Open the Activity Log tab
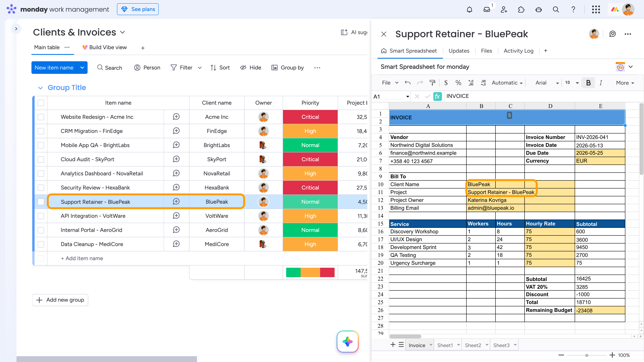Image resolution: width=644 pixels, height=362 pixels. coord(518,51)
